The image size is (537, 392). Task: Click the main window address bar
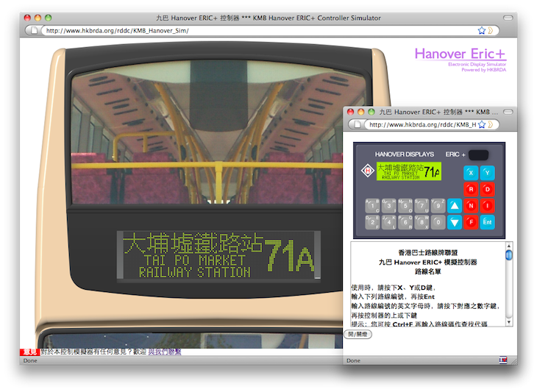(x=261, y=30)
